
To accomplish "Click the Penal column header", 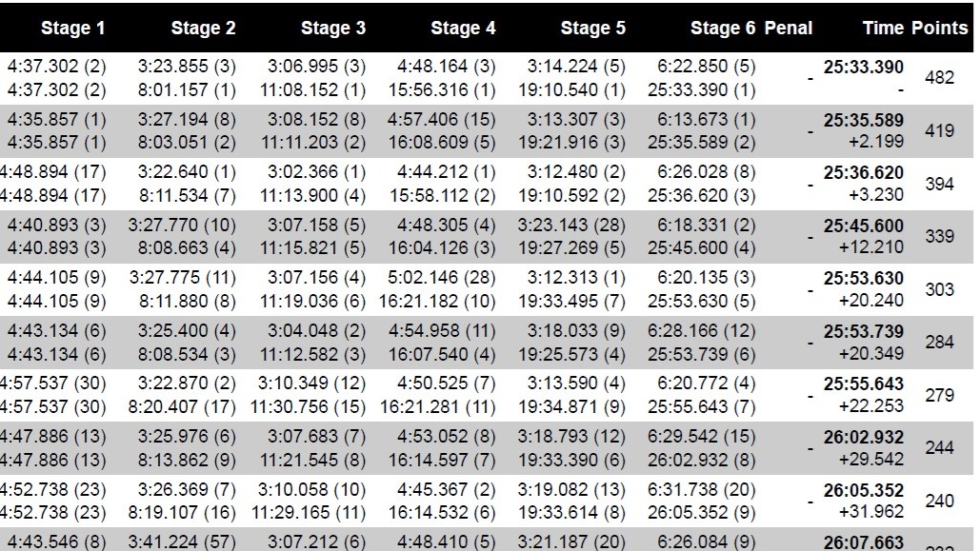I will click(x=789, y=29).
